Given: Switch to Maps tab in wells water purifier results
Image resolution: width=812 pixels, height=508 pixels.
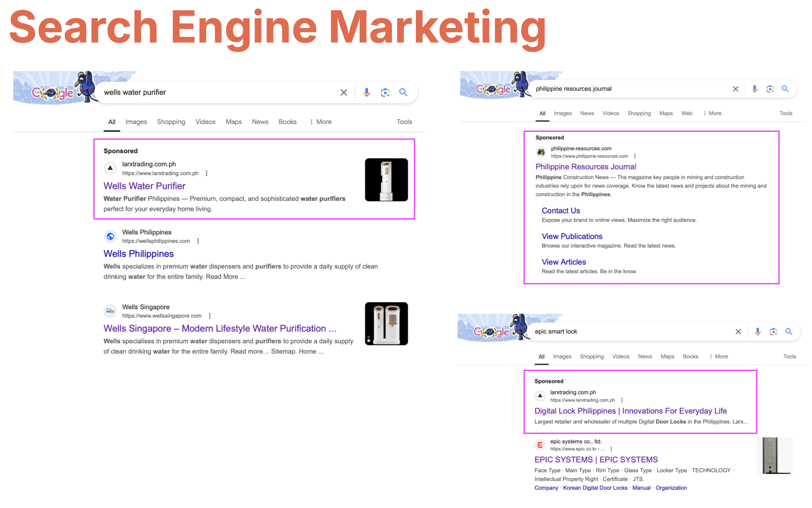Looking at the screenshot, I should (x=233, y=122).
